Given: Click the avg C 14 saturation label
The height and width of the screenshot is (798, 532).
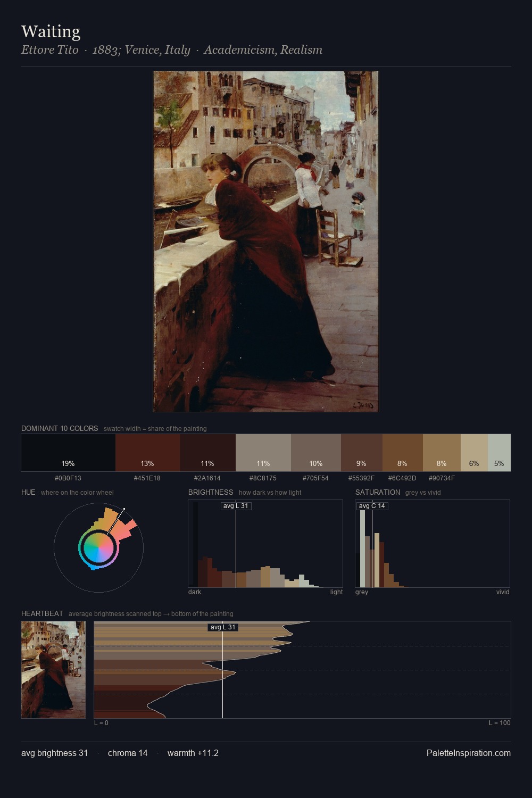Looking at the screenshot, I should click(372, 506).
